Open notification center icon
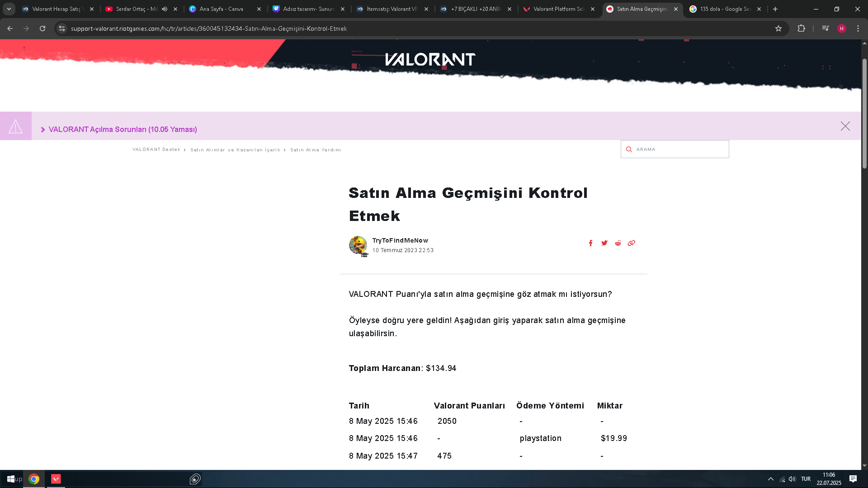 pos(853,479)
